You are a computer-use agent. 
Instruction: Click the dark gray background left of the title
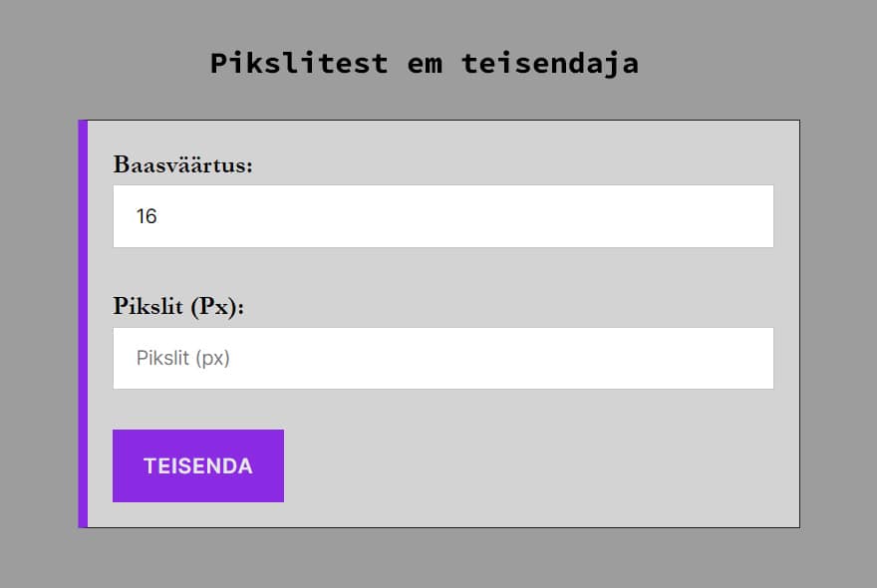(100, 64)
